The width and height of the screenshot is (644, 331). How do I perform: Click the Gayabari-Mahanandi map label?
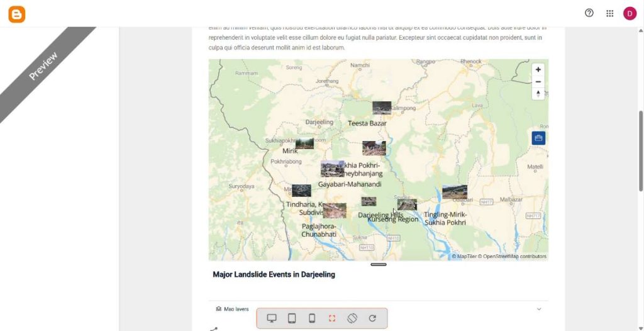350,184
